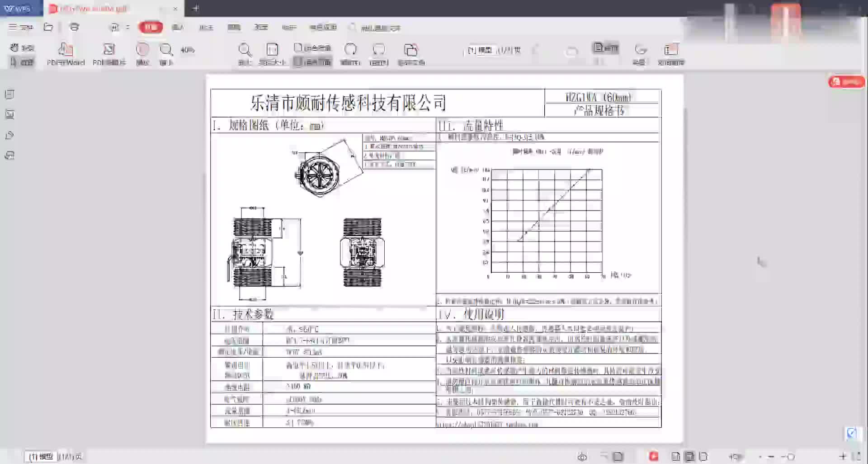868x464 pixels.
Task: Open the status bar zoom percent dropdown
Action: (736, 457)
